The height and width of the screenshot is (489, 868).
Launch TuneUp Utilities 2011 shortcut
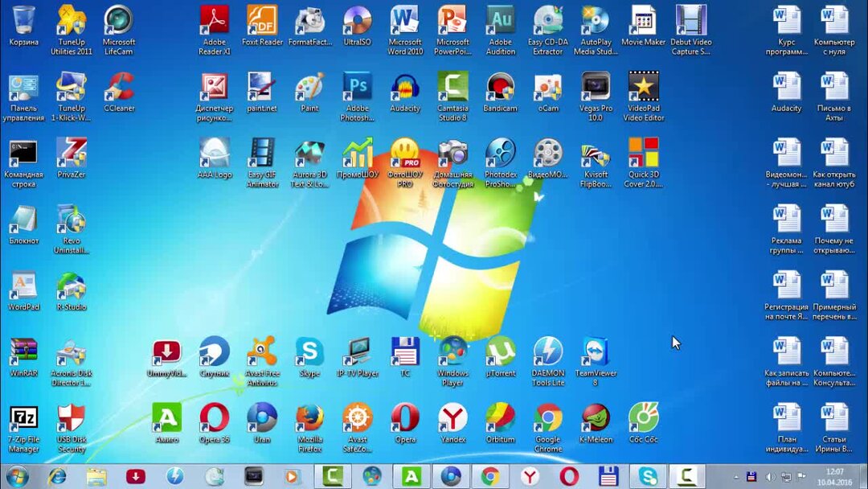tap(72, 31)
